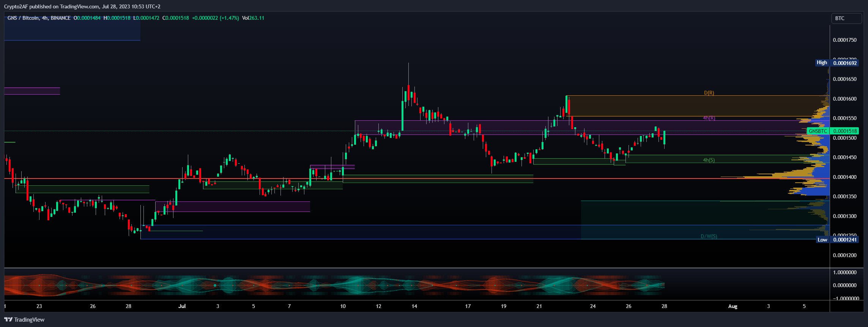Viewport: 868px width, 327px height.
Task: Click the 24 date on the time axis
Action: pyautogui.click(x=593, y=306)
